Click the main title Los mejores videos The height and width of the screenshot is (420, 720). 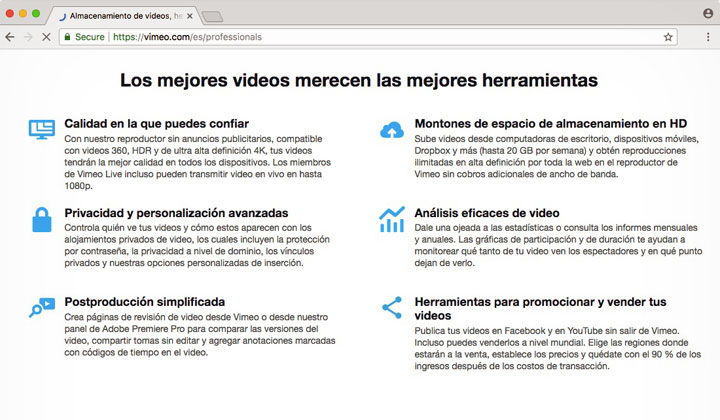(x=359, y=80)
